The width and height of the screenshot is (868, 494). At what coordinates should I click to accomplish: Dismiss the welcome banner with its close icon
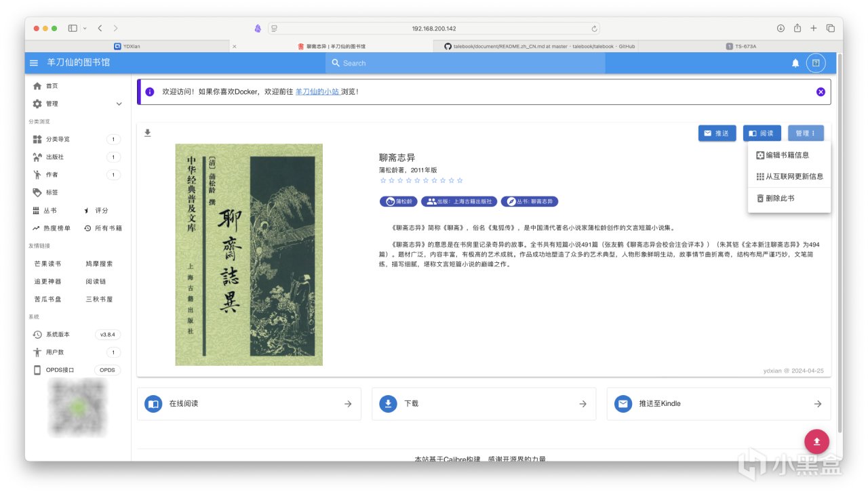coord(821,91)
